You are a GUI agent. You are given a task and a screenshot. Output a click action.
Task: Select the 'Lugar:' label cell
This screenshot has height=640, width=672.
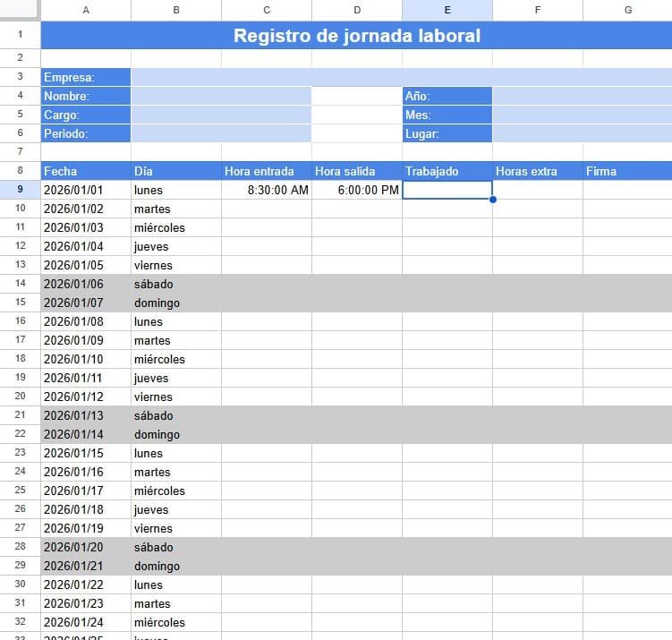(447, 133)
